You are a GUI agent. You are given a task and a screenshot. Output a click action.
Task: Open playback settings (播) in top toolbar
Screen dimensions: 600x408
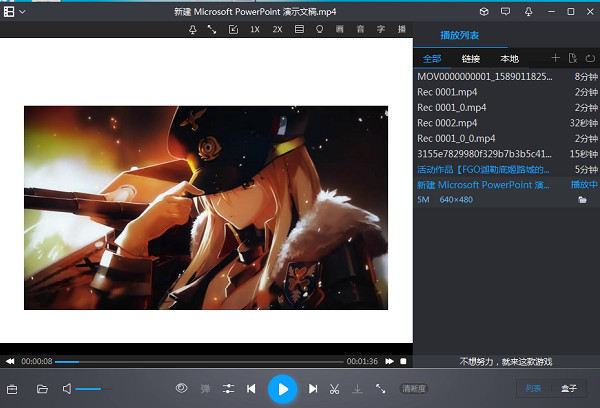[x=401, y=29]
